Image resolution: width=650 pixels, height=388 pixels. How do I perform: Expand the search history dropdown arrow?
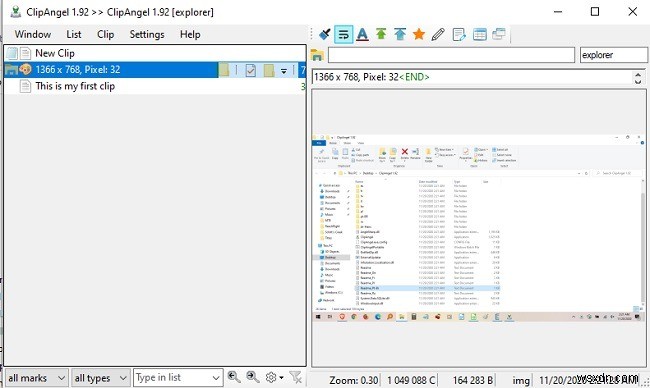point(216,378)
